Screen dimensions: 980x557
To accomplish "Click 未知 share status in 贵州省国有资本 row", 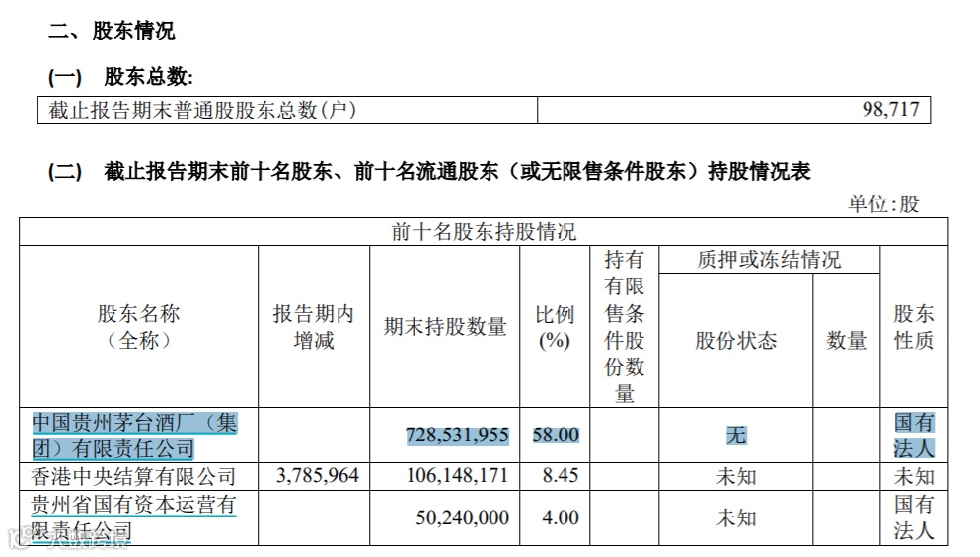I will tap(736, 518).
